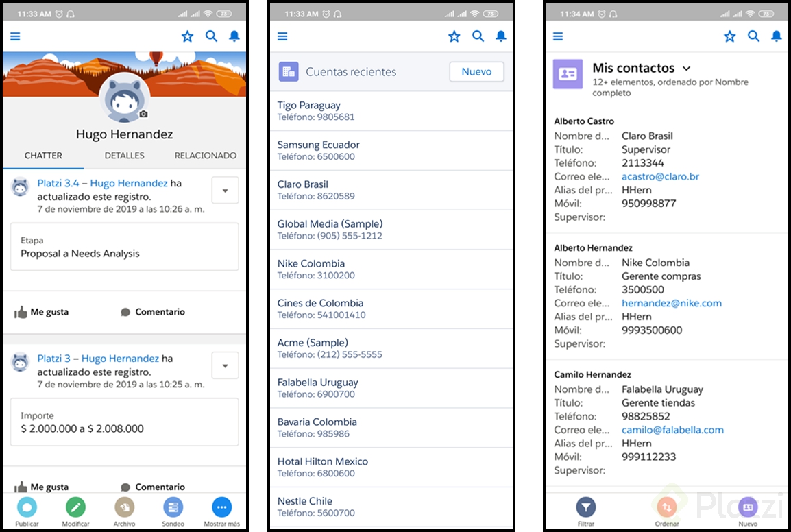Open notifications bell in middle phone screen
The height and width of the screenshot is (532, 791).
tap(501, 36)
